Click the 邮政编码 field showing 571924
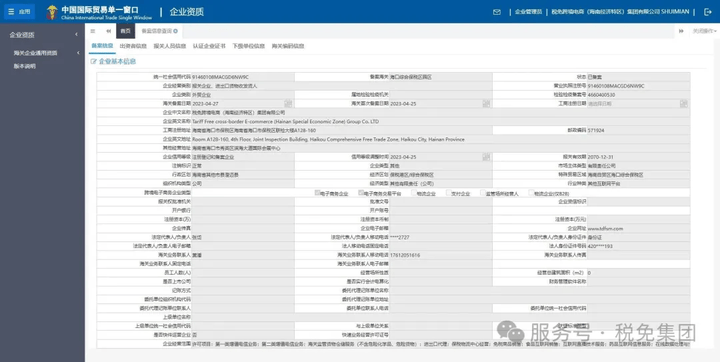Viewport: 720px width, 362px height. point(638,130)
